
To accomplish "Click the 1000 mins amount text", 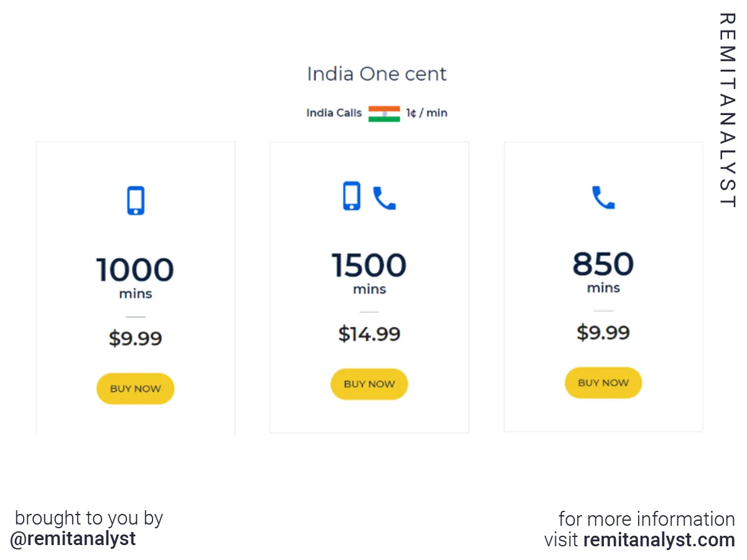I will pos(135,277).
